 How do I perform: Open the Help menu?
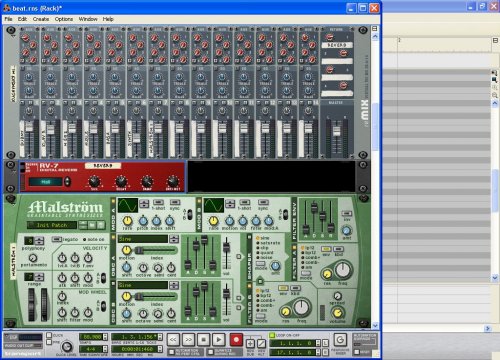[x=108, y=19]
